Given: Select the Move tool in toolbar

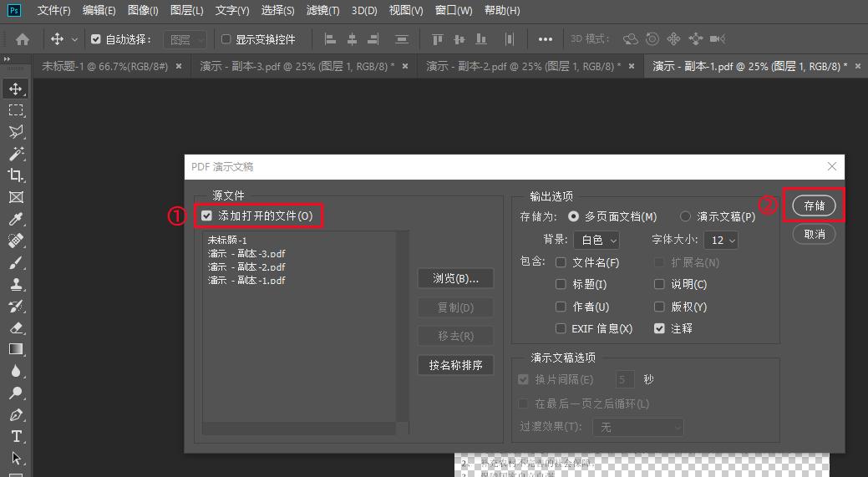Looking at the screenshot, I should (x=16, y=89).
